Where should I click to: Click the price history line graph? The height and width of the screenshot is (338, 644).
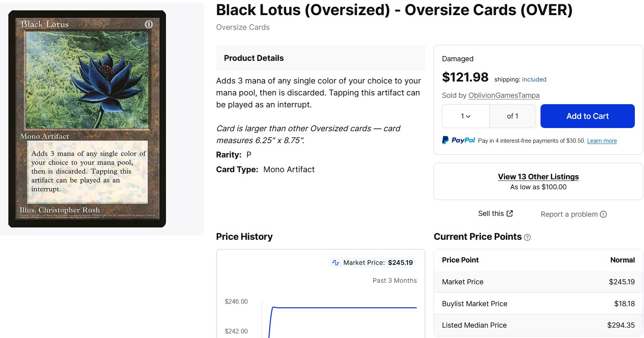pyautogui.click(x=342, y=308)
